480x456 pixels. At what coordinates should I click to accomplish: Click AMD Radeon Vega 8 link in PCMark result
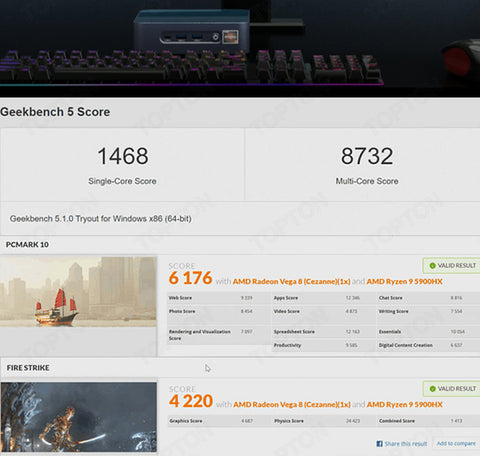[x=291, y=282]
